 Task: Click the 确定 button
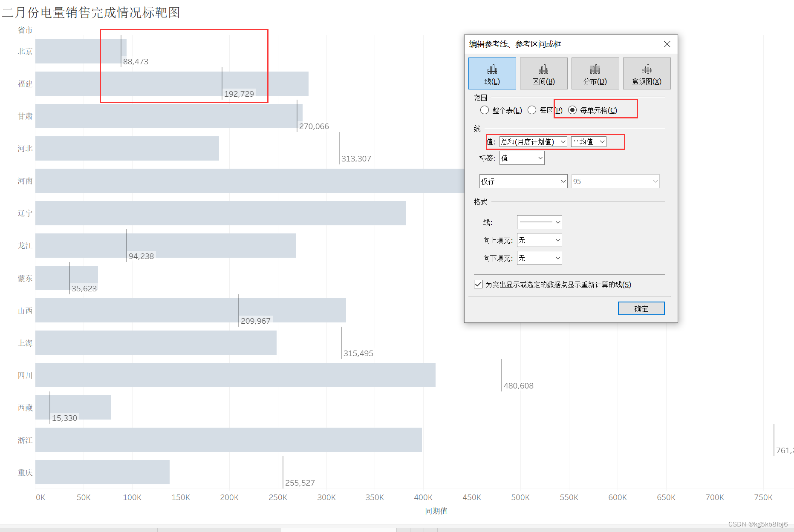(641, 309)
